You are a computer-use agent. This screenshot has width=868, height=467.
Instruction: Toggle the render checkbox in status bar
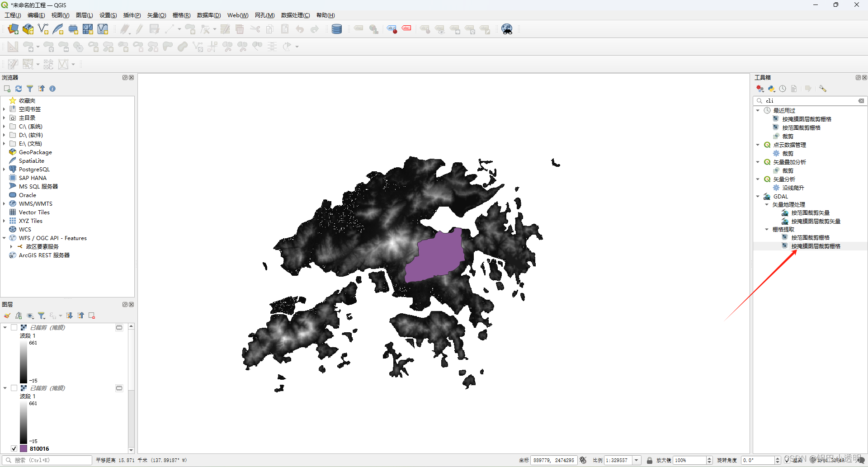[x=788, y=460]
